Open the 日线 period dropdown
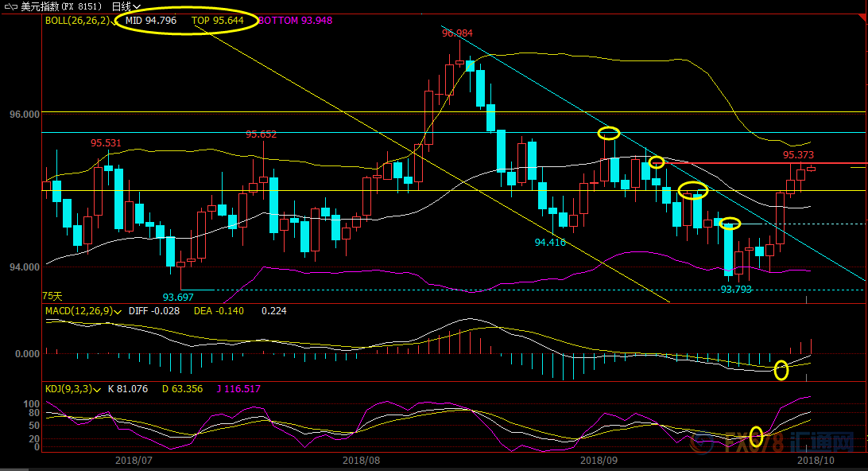The width and height of the screenshot is (868, 471). click(x=126, y=6)
